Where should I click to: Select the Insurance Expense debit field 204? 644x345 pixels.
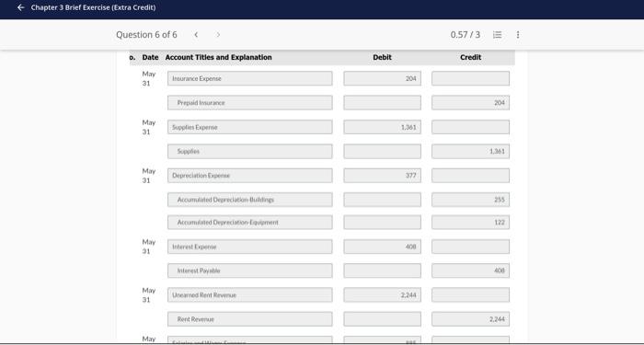click(382, 78)
